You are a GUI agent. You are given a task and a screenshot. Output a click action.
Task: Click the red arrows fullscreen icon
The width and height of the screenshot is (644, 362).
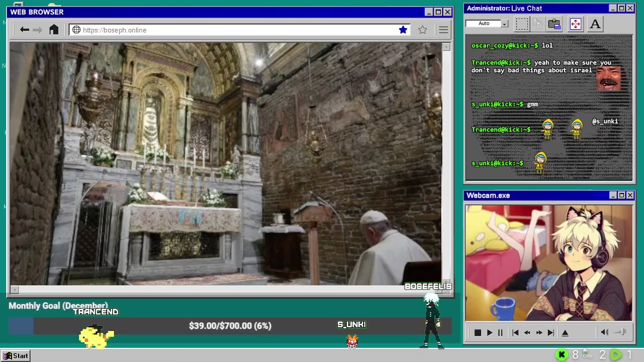click(x=575, y=24)
